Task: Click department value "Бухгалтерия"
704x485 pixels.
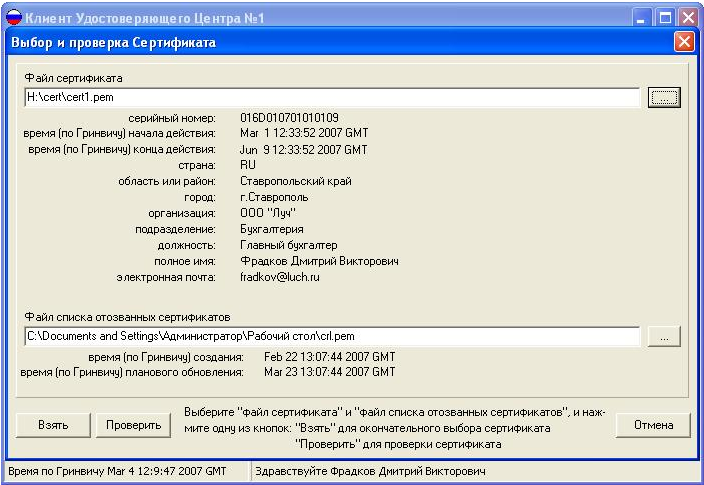Action: point(272,229)
